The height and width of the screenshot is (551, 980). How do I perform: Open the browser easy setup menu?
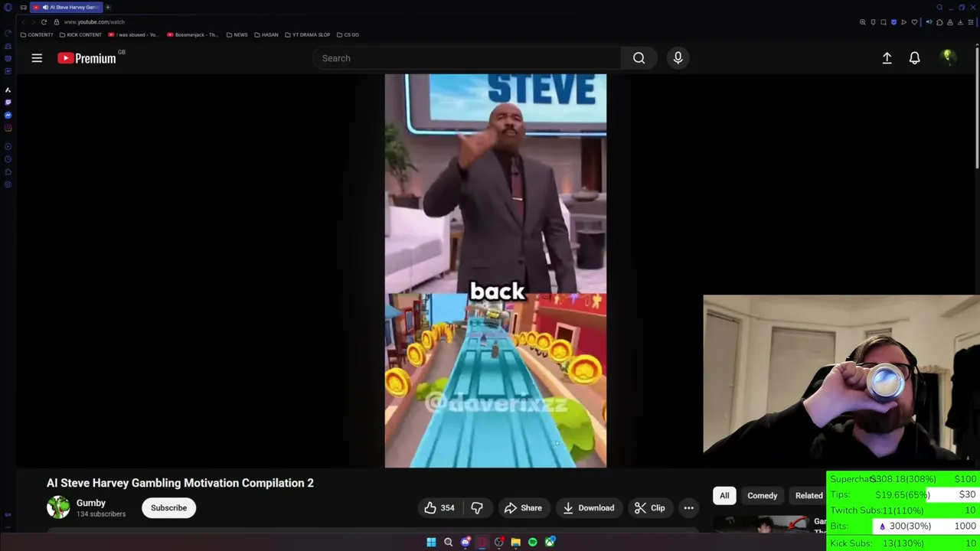coord(971,22)
